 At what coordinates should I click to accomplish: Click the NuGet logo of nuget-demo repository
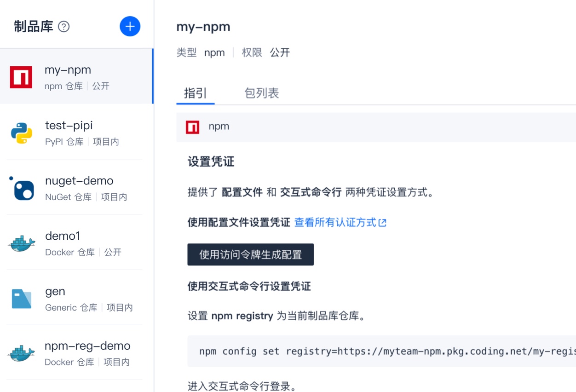coord(22,188)
